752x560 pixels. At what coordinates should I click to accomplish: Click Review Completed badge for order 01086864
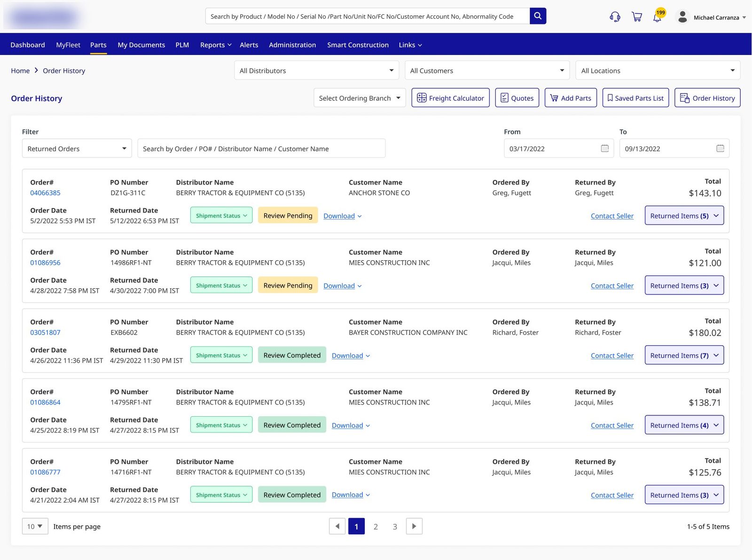click(x=292, y=425)
